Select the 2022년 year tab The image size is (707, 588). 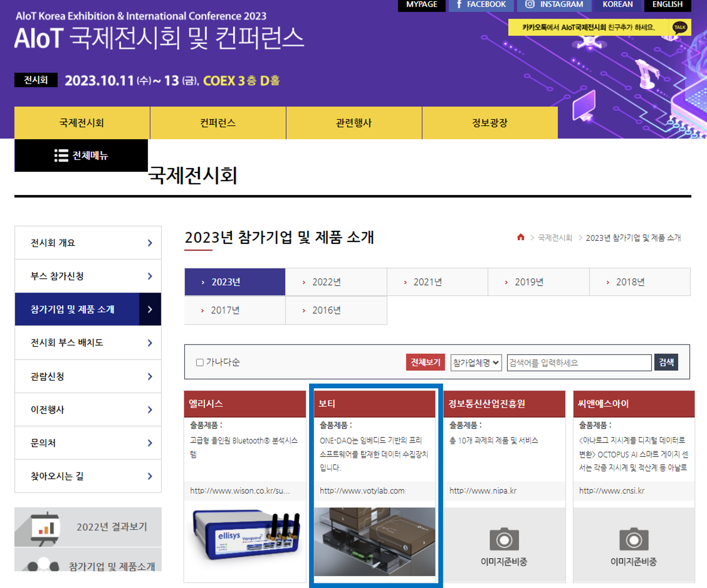point(336,282)
